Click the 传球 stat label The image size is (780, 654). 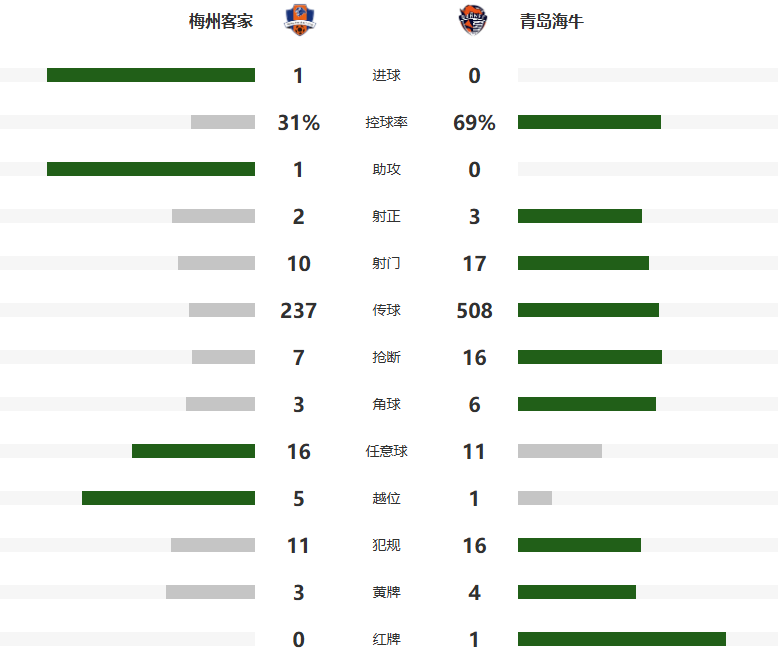coord(386,311)
